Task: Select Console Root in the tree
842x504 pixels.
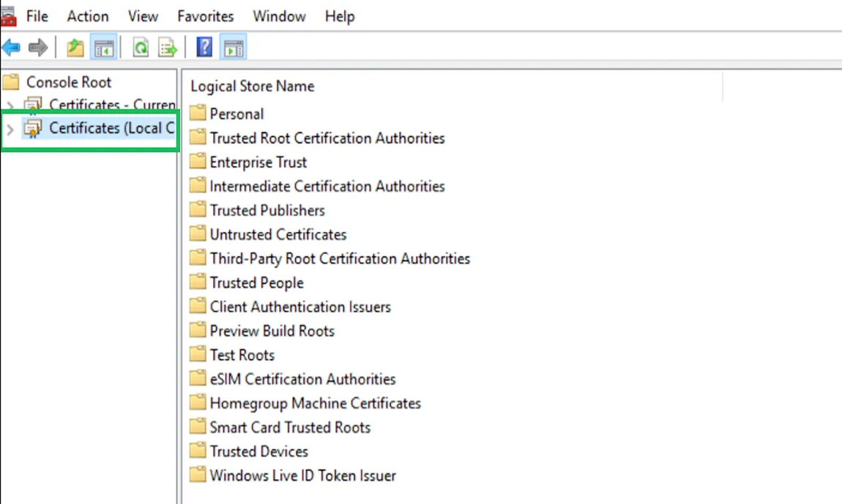Action: (69, 82)
